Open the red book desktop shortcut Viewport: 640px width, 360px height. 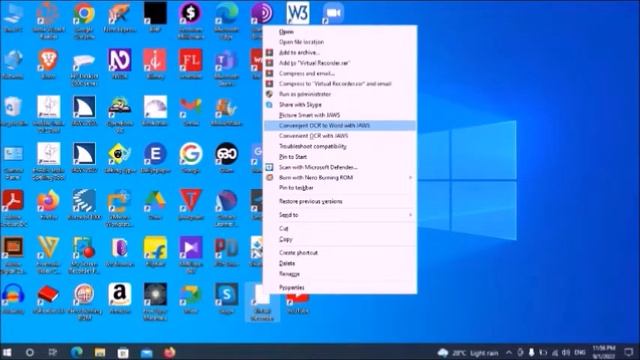48,298
